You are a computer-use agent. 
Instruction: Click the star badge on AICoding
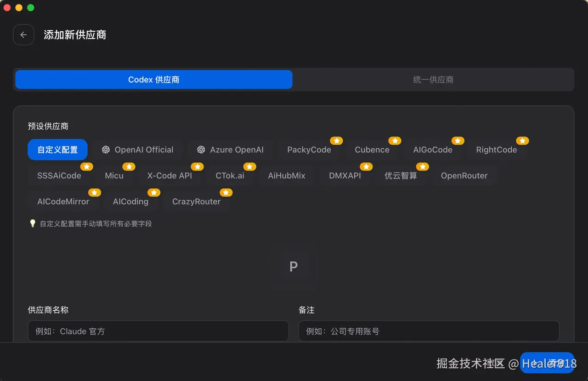154,193
